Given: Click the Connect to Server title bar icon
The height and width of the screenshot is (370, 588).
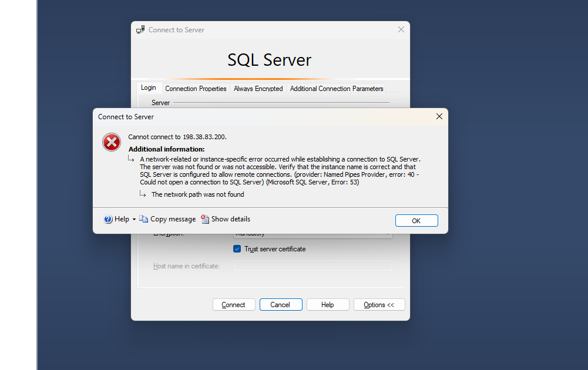Looking at the screenshot, I should click(x=140, y=30).
